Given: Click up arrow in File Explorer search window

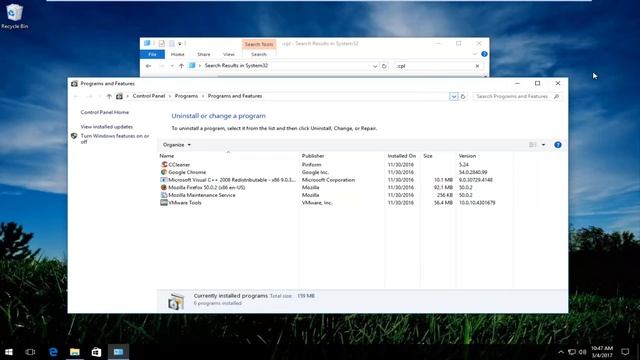Looking at the screenshot, I should tap(181, 66).
